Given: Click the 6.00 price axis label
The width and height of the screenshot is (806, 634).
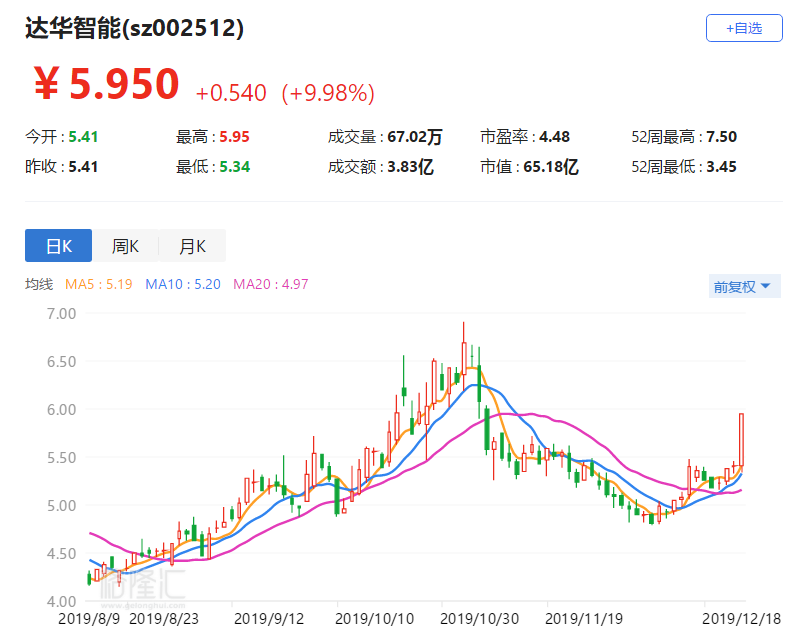Looking at the screenshot, I should (61, 410).
